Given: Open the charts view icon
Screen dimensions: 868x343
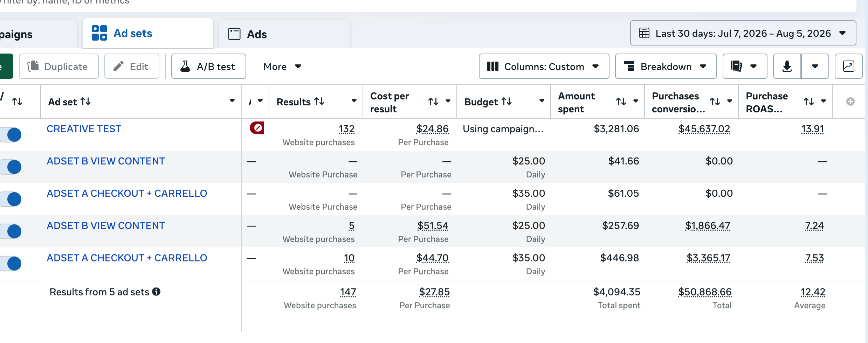Looking at the screenshot, I should pyautogui.click(x=848, y=66).
